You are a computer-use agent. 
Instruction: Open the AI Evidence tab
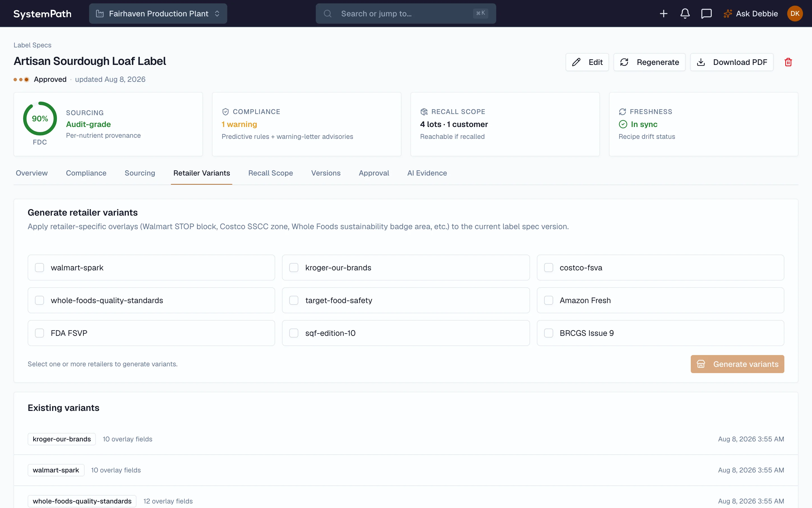pyautogui.click(x=427, y=173)
